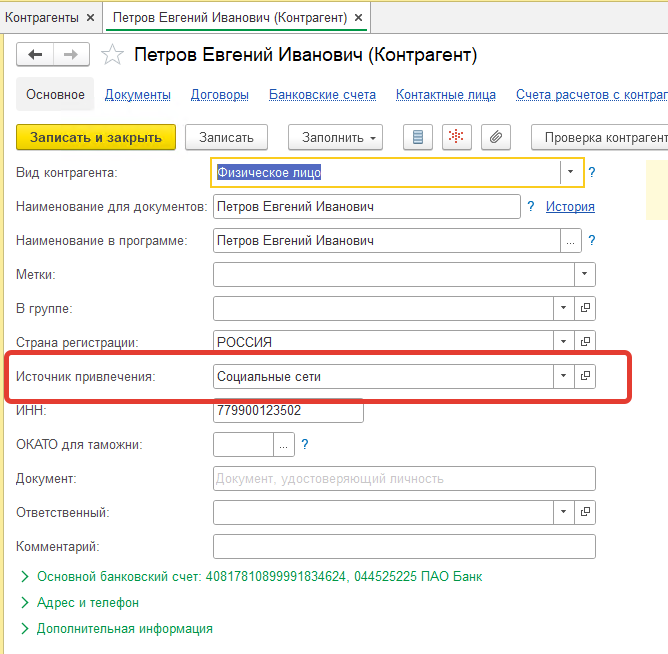Open the ellipsis for Наименование в программе
The height and width of the screenshot is (654, 668).
570,240
